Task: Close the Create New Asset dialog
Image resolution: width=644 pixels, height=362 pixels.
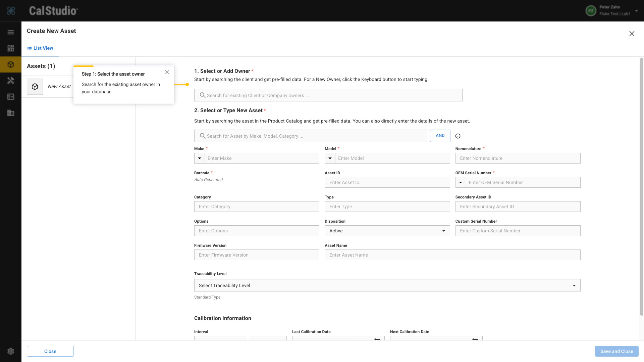Action: pos(632,34)
